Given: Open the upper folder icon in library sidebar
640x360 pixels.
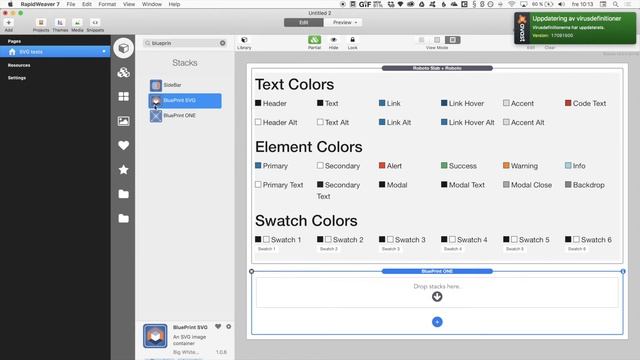Looking at the screenshot, I should 123,194.
